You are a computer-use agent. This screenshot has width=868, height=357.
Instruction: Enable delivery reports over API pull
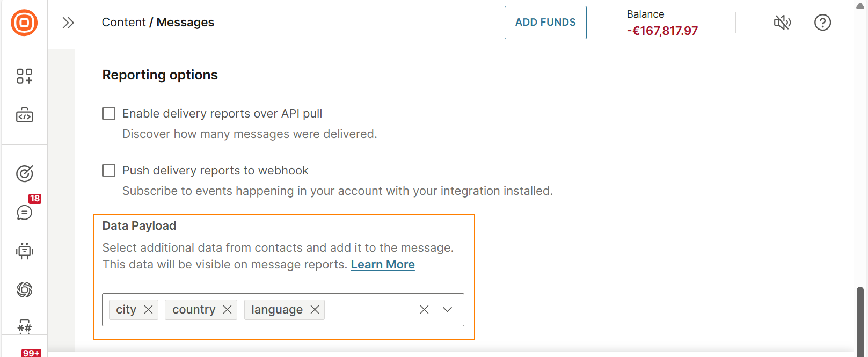(x=108, y=113)
